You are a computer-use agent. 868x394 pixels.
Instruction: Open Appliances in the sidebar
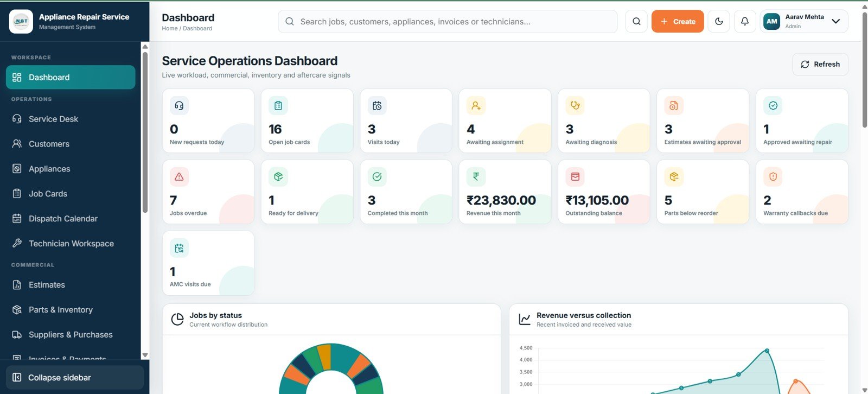(71, 169)
